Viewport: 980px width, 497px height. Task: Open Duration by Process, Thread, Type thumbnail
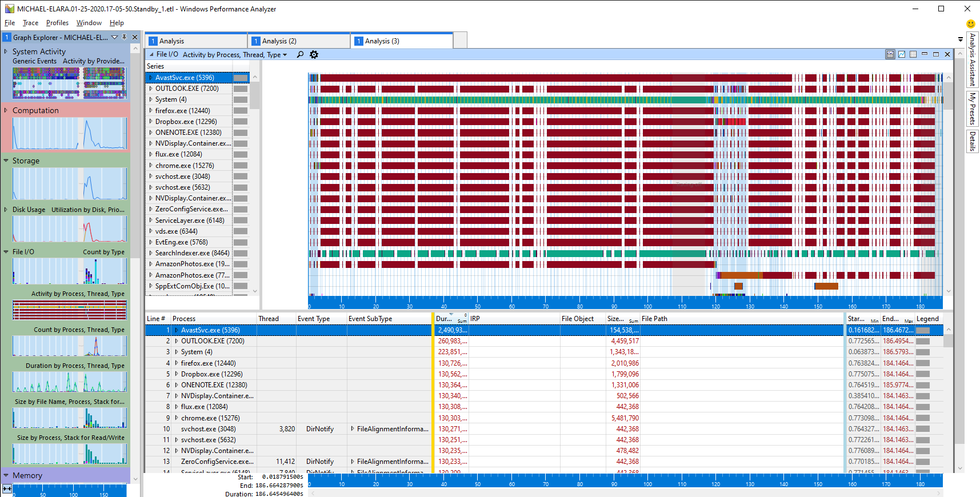coord(69,382)
